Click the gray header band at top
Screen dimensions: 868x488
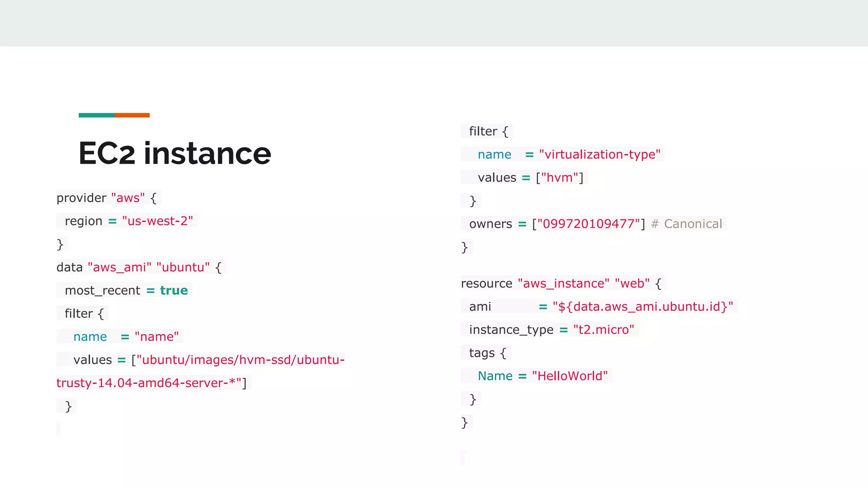[434, 23]
